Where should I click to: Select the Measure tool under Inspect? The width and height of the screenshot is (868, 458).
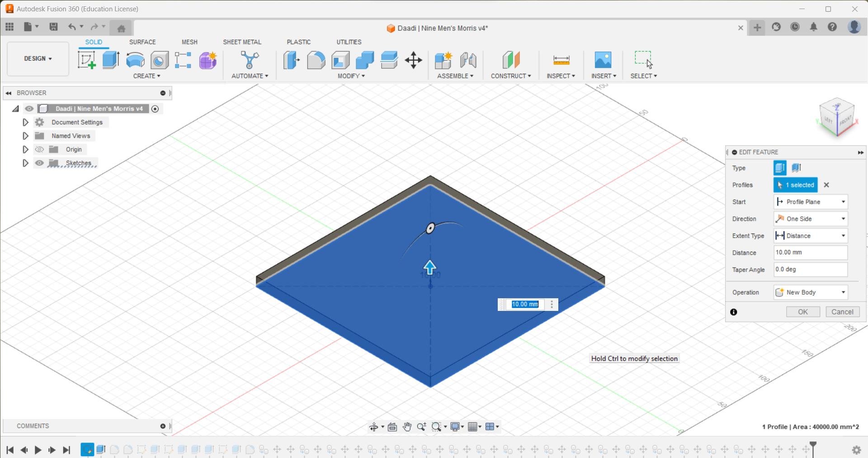561,60
